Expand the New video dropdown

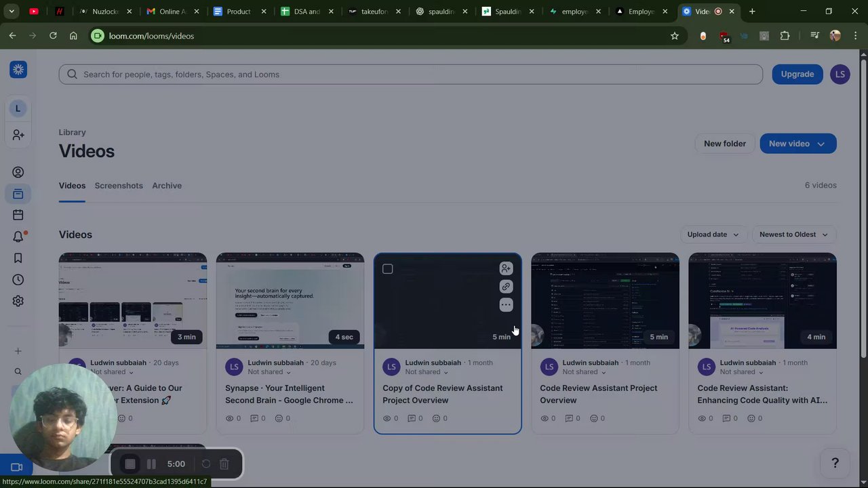[821, 144]
